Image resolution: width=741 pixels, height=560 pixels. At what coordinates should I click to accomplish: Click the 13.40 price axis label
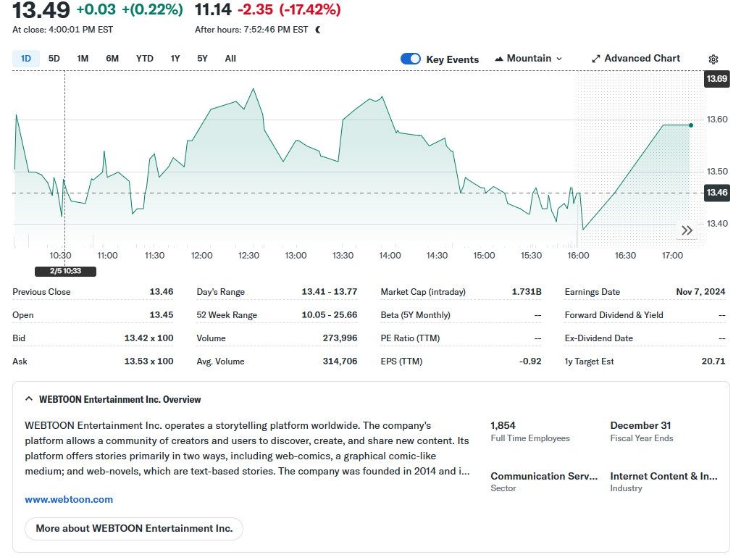coord(717,224)
